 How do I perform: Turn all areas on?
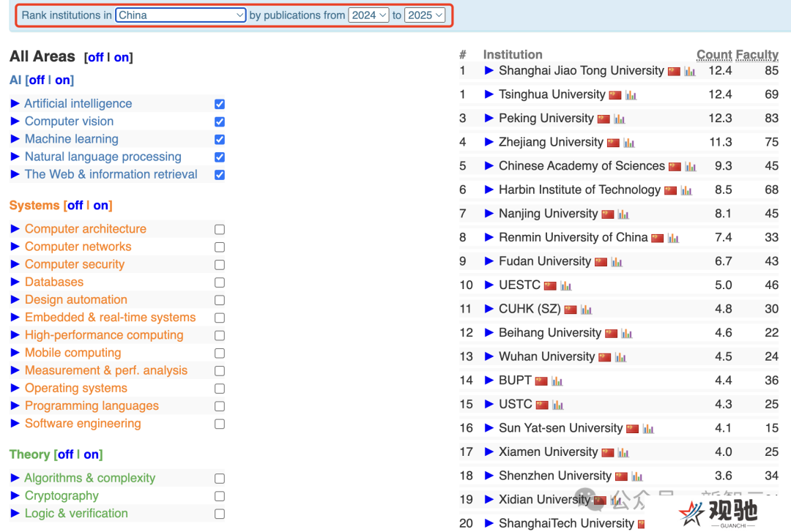pyautogui.click(x=122, y=58)
